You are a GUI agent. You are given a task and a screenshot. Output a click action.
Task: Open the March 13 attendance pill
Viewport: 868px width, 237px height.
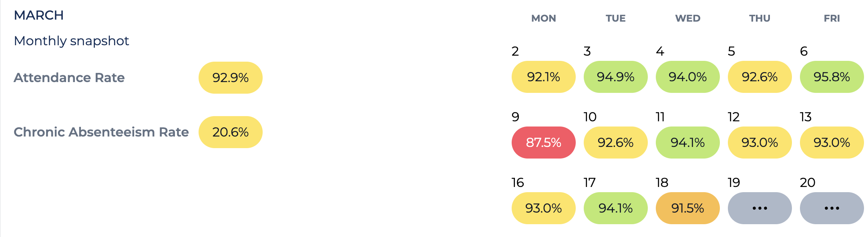[832, 143]
